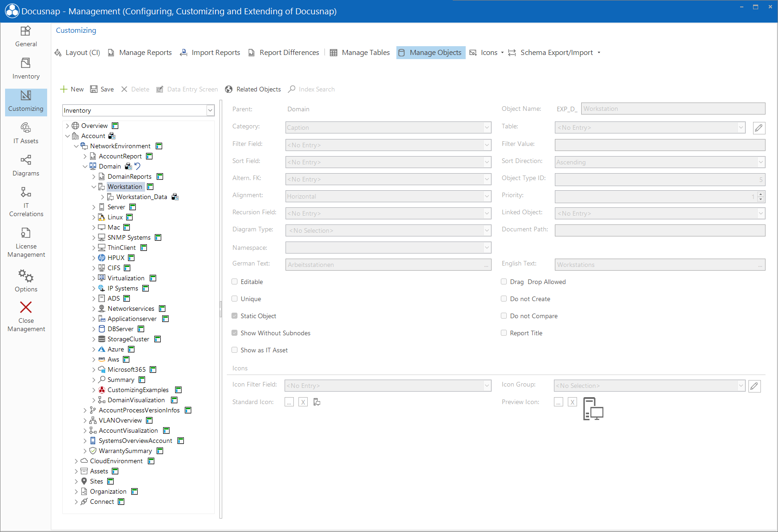Switch to Manage Tables tab

point(360,53)
